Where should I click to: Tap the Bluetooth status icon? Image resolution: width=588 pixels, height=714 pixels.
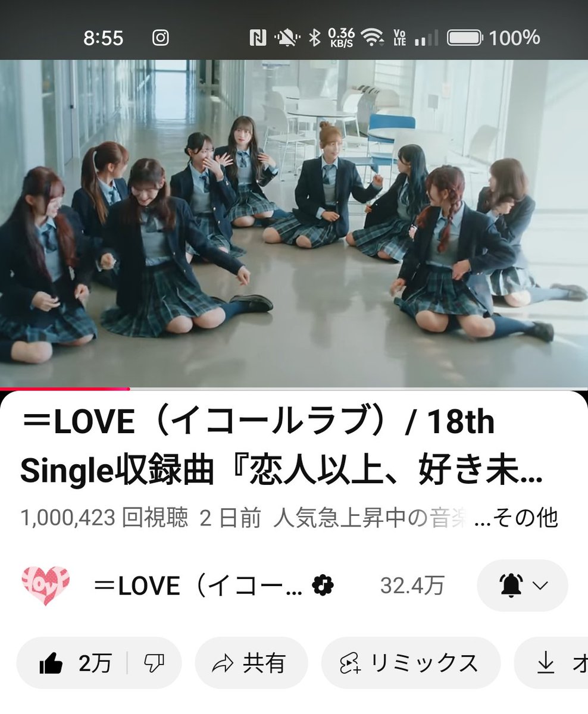coord(314,38)
